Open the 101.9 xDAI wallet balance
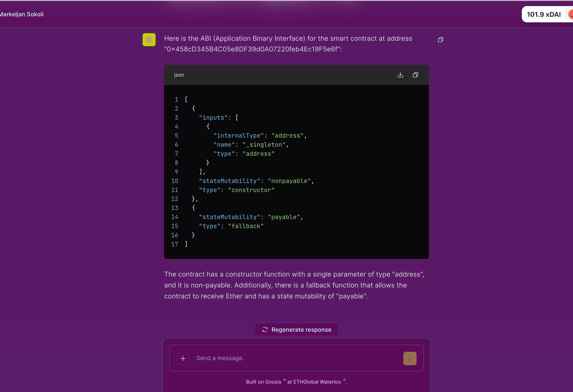 coord(544,14)
